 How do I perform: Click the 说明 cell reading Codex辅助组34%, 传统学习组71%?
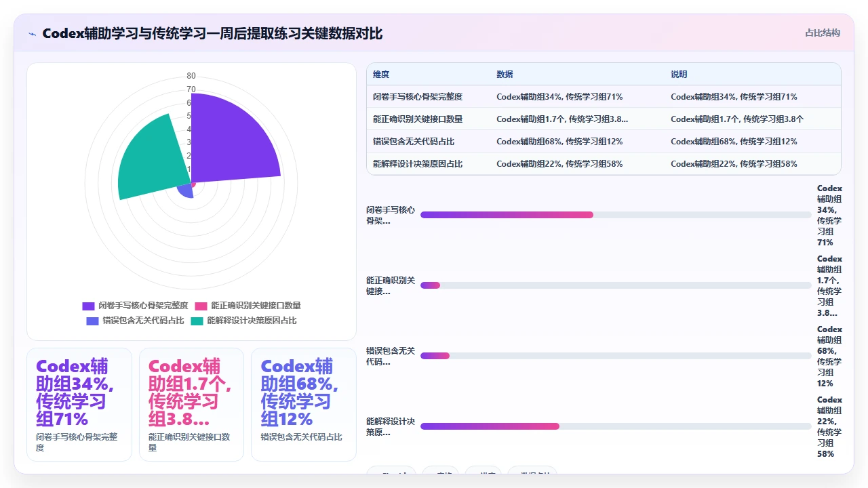pos(734,97)
